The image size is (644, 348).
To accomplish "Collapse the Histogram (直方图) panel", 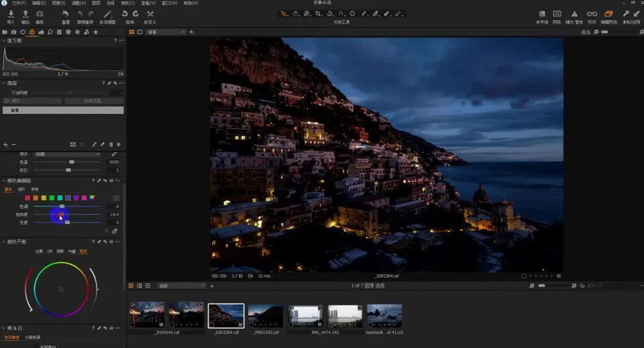I will [x=4, y=41].
